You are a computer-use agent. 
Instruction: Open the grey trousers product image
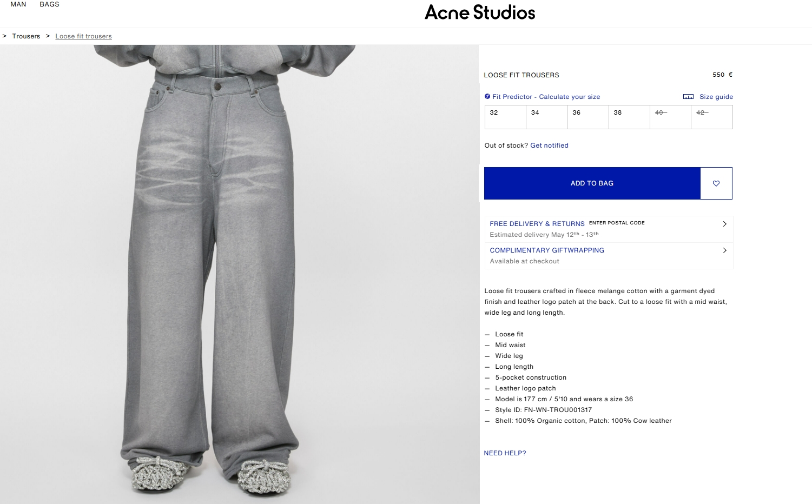[240, 274]
